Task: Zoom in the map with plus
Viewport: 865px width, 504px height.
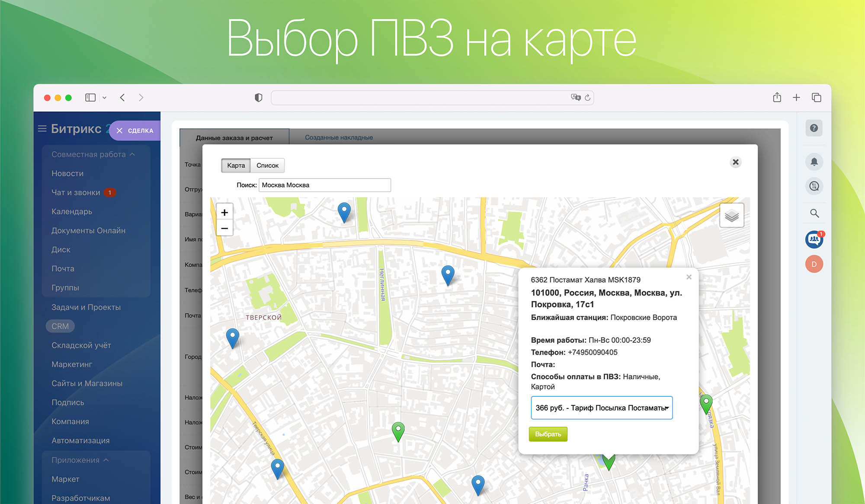Action: pos(224,212)
